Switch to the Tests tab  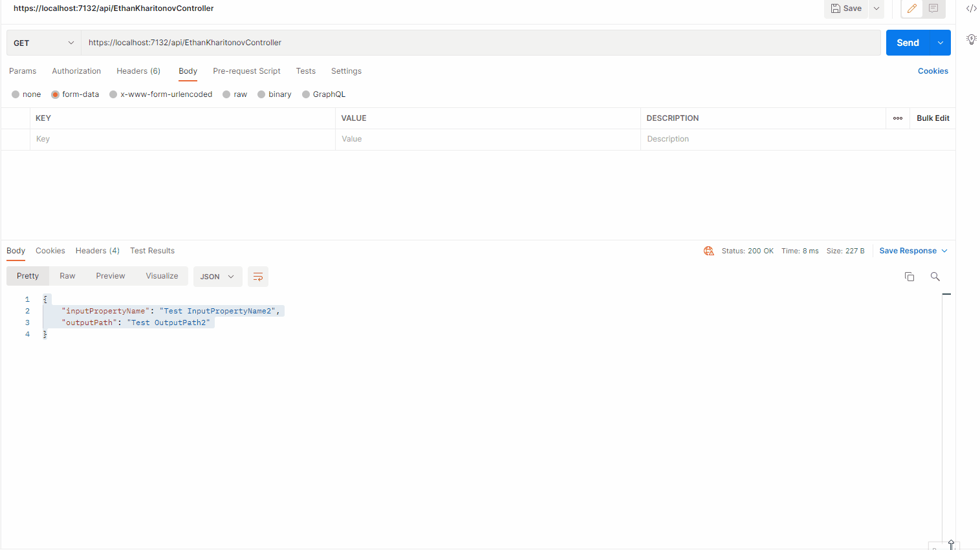(306, 71)
